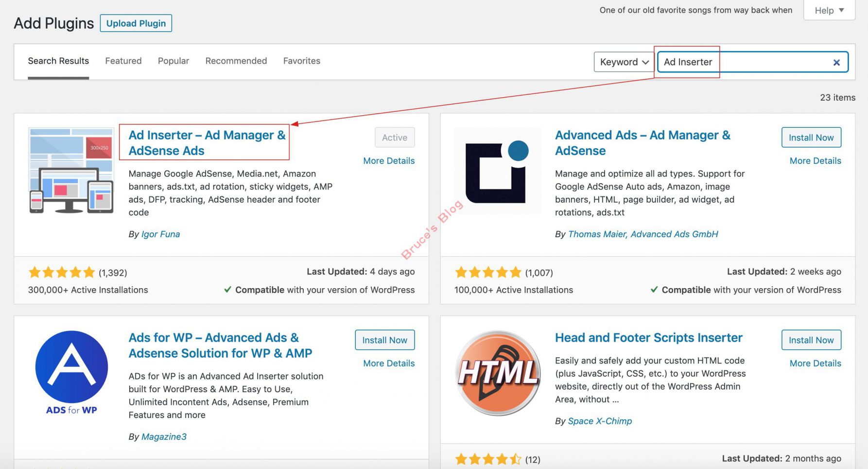Open author Magazine3 link

[164, 437]
